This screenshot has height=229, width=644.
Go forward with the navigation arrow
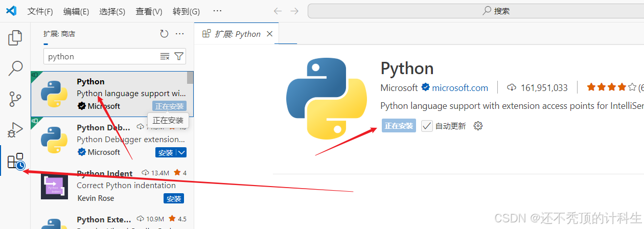click(x=294, y=11)
